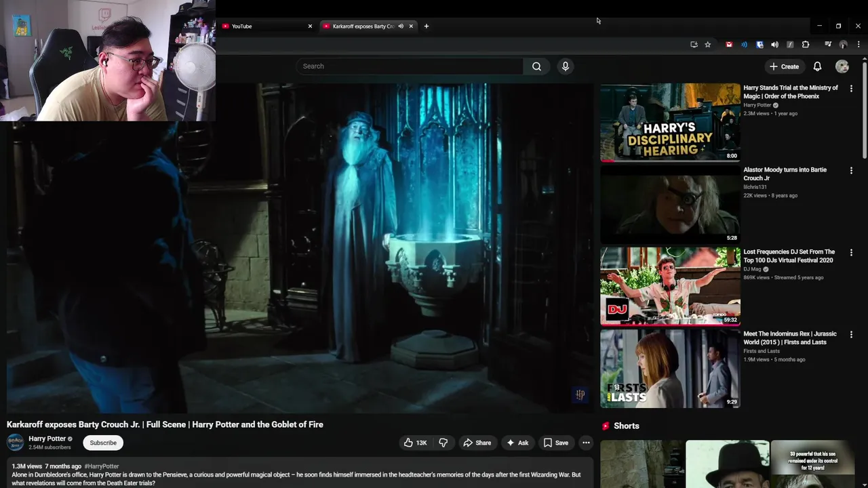Screen dimensions: 868x488
Task: Click the HP watermark in video corner
Action: click(580, 394)
